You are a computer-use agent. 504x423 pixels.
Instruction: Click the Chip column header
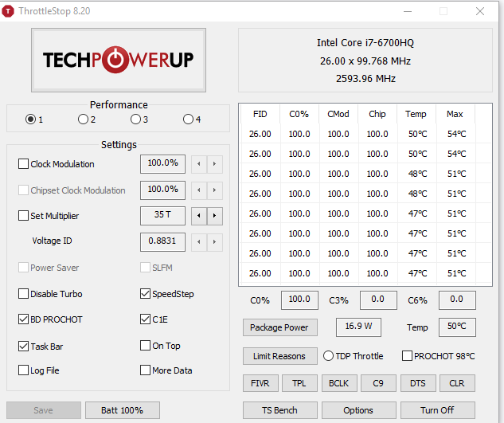pyautogui.click(x=377, y=114)
